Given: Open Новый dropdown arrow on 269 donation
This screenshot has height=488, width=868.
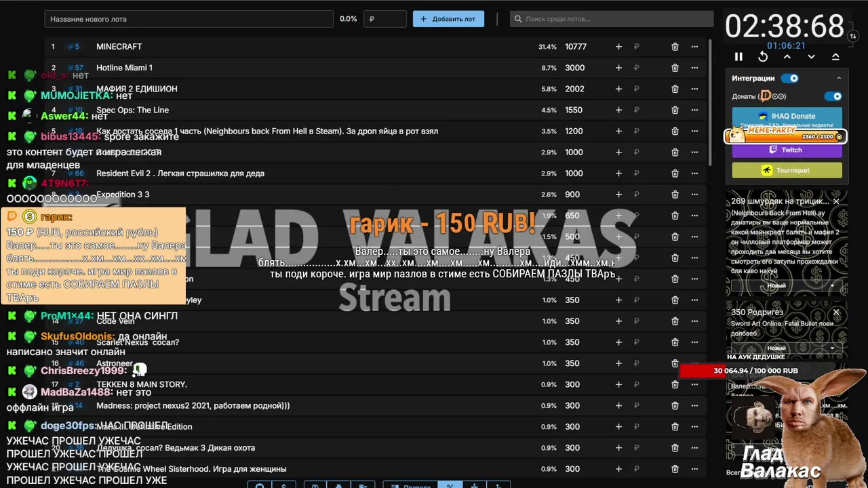Looking at the screenshot, I should pos(832,285).
